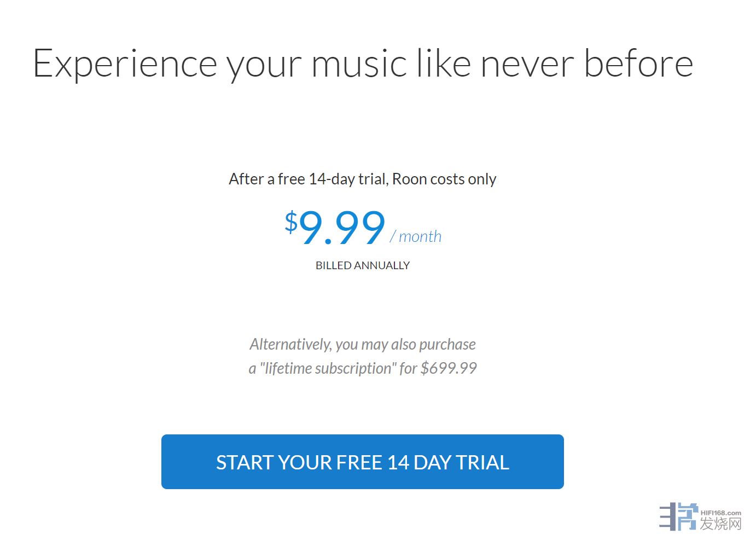Click the Chinese 发烧网 watermark text
Viewport: 756px width, 540px height.
pos(720,524)
